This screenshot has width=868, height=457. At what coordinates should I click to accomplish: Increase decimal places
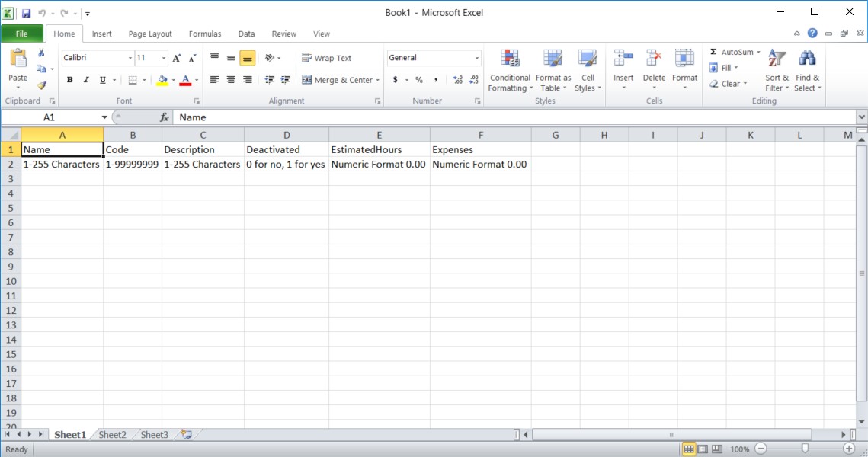tap(457, 80)
